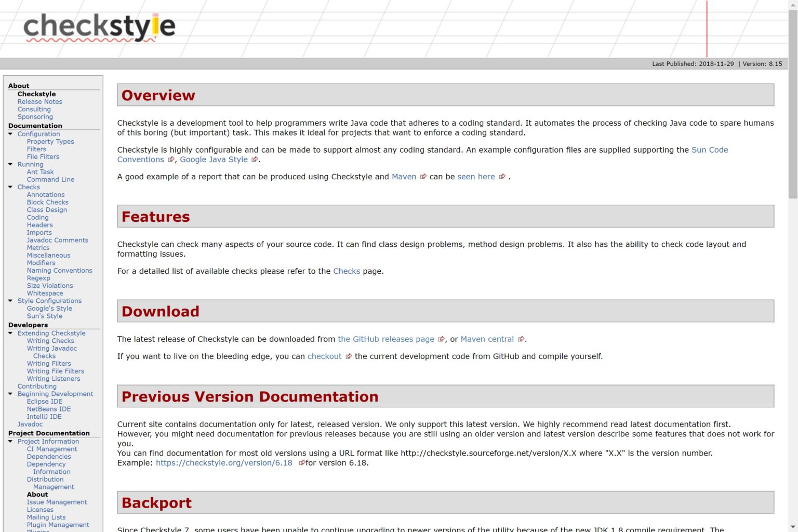798x532 pixels.
Task: Collapse the Checks section arrow
Action: [x=10, y=187]
